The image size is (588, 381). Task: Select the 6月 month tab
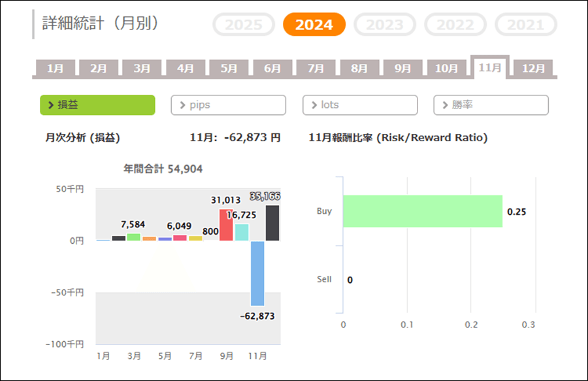click(x=272, y=68)
